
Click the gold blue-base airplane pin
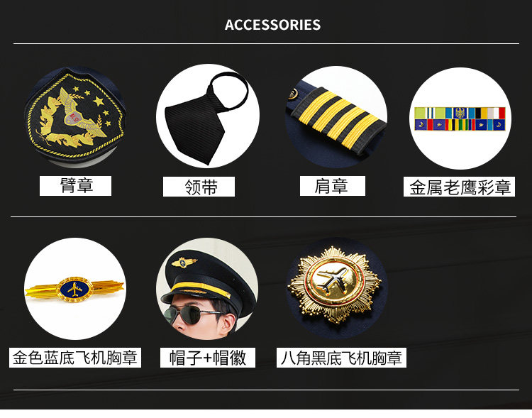75,289
